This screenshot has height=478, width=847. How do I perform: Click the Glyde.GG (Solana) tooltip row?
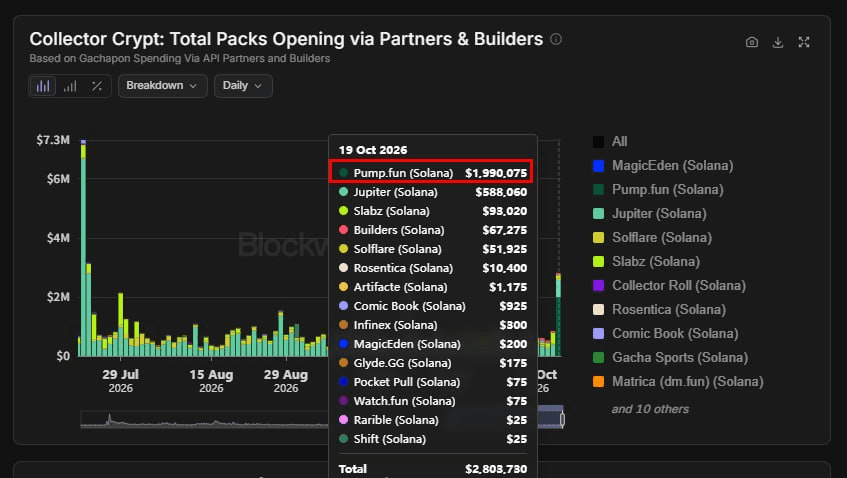(432, 362)
